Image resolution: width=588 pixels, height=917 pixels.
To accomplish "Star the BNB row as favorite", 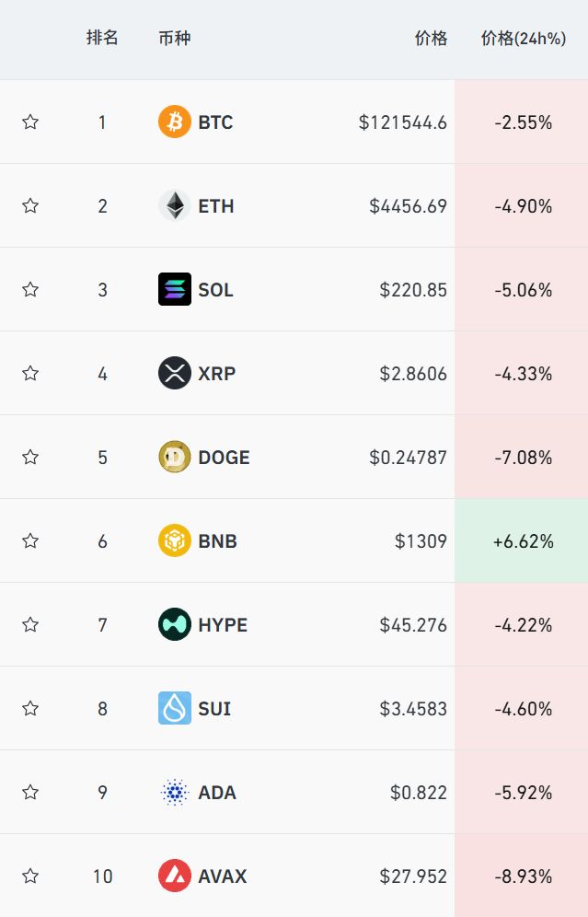I will (30, 540).
